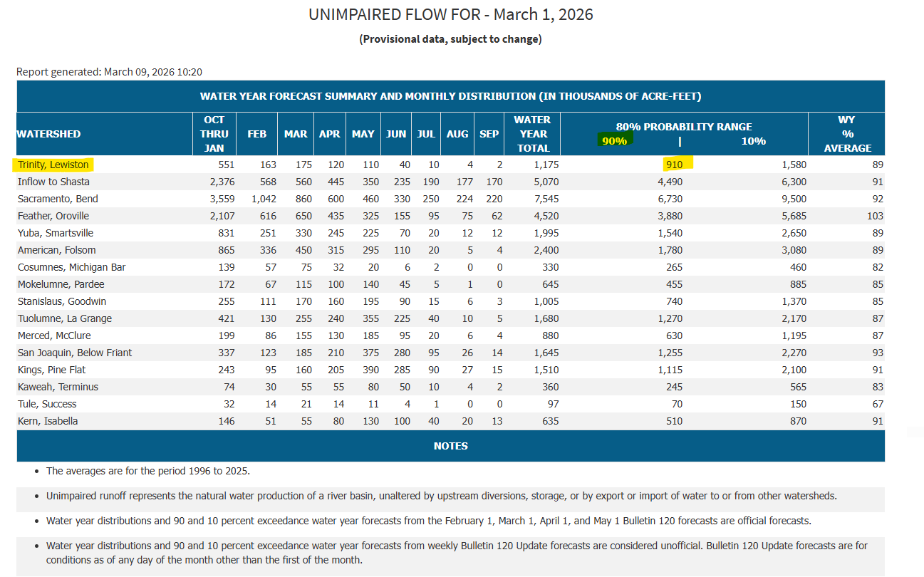Click the 10% column label
The height and width of the screenshot is (577, 924).
pyautogui.click(x=753, y=141)
